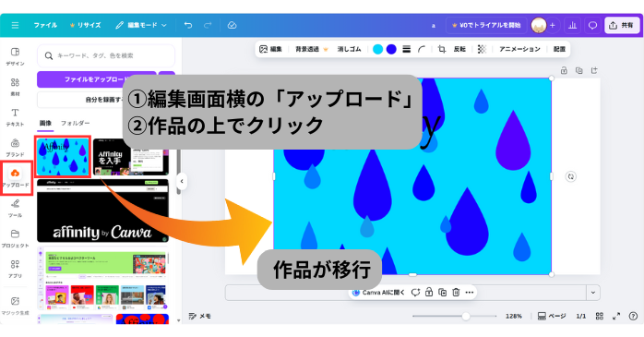
Task: Open the comments speech bubble icon
Action: (x=592, y=26)
